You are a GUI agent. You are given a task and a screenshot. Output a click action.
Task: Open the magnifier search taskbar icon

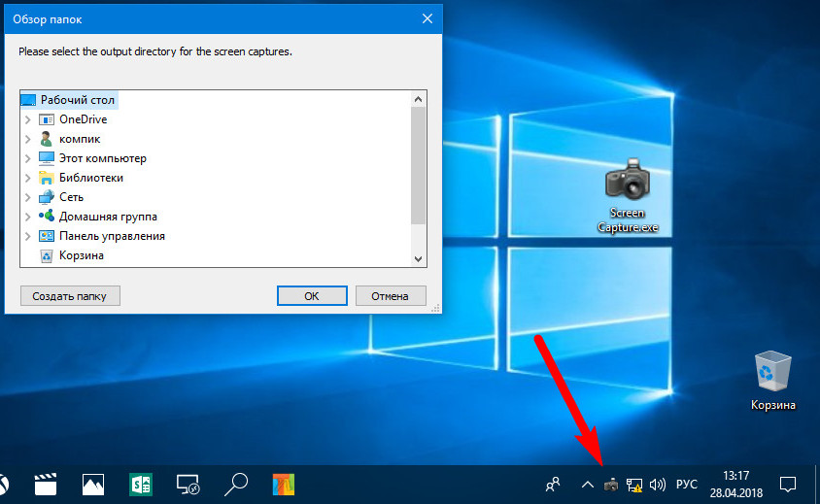point(236,485)
